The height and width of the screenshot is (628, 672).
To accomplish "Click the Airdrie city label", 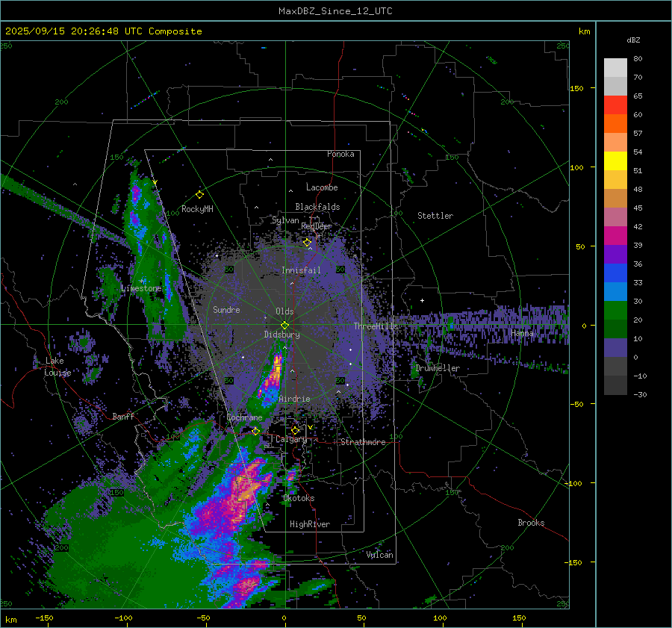I will 294,399.
